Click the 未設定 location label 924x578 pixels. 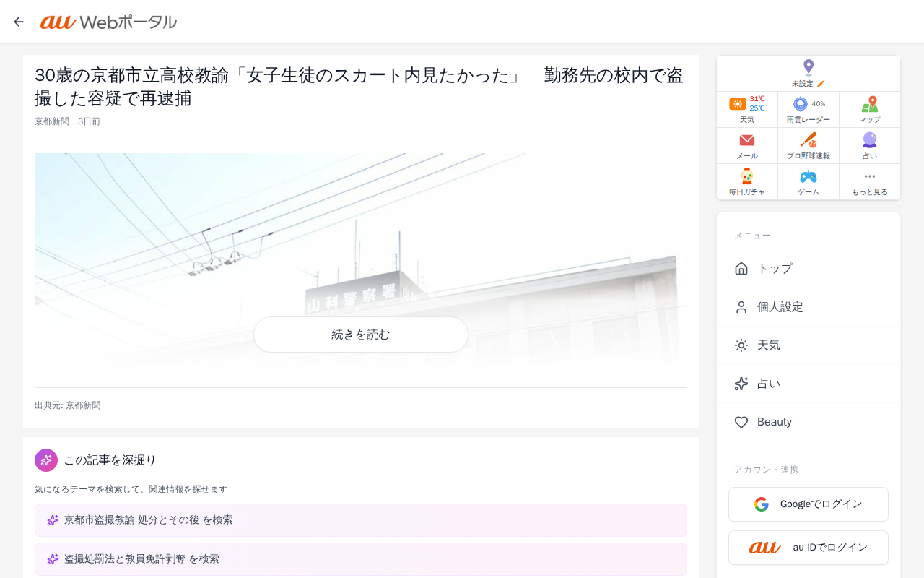coord(803,84)
